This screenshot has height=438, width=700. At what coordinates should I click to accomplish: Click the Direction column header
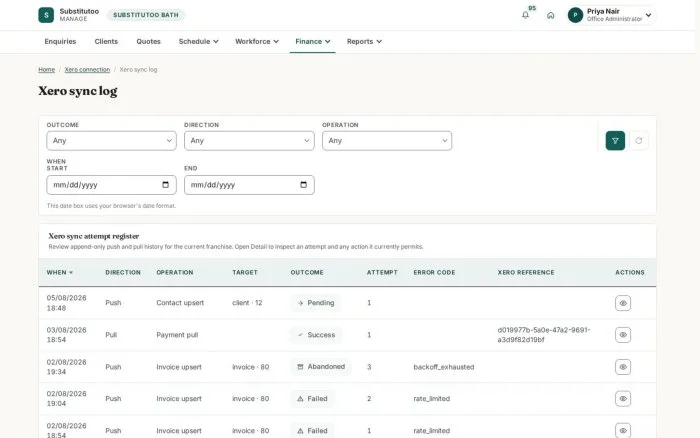pyautogui.click(x=123, y=272)
